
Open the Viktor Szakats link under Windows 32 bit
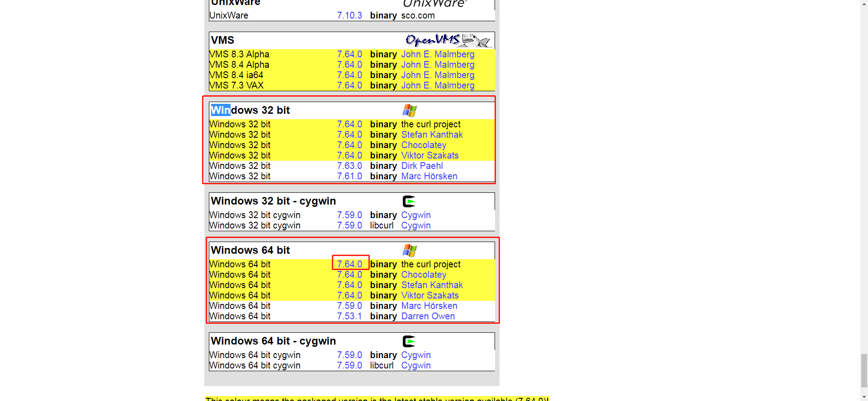coord(429,155)
